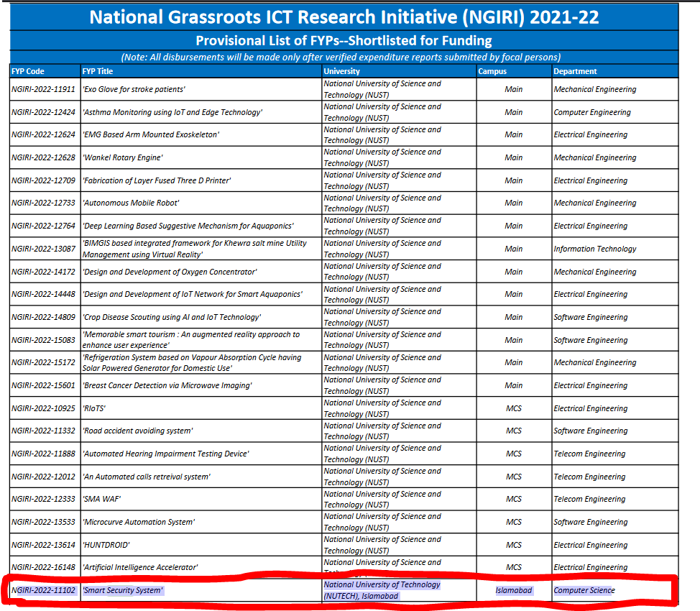This screenshot has width=700, height=611.
Task: Select 'Breast Cancer Detection via Microwave Imaging'
Action: (x=167, y=385)
